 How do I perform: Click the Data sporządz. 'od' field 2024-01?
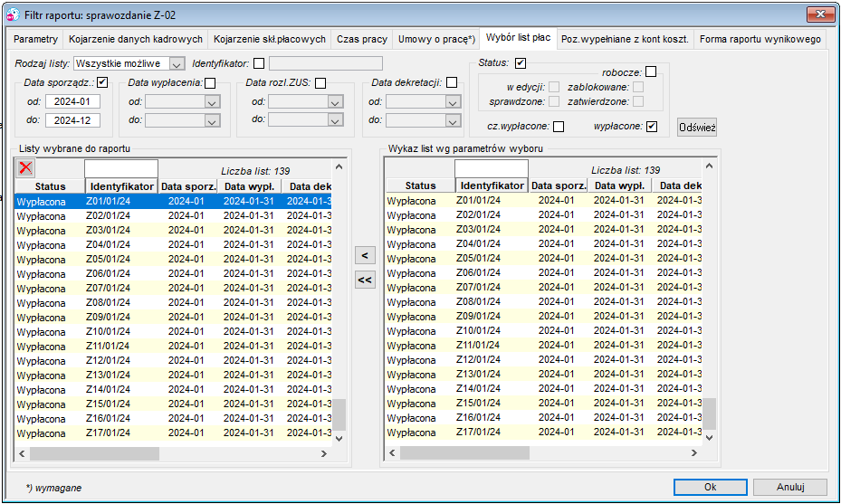pyautogui.click(x=72, y=101)
